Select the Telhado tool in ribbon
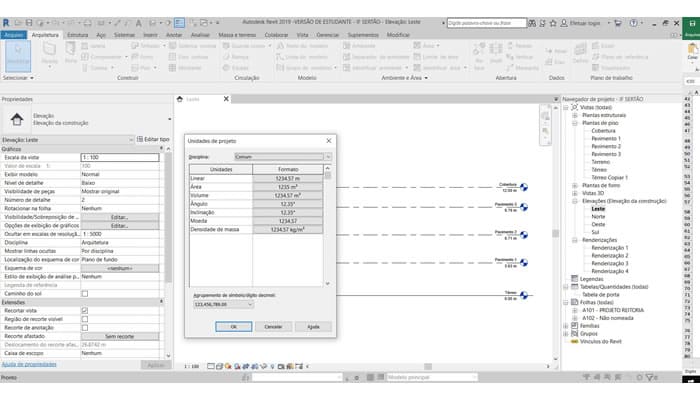The image size is (700, 400). point(147,46)
